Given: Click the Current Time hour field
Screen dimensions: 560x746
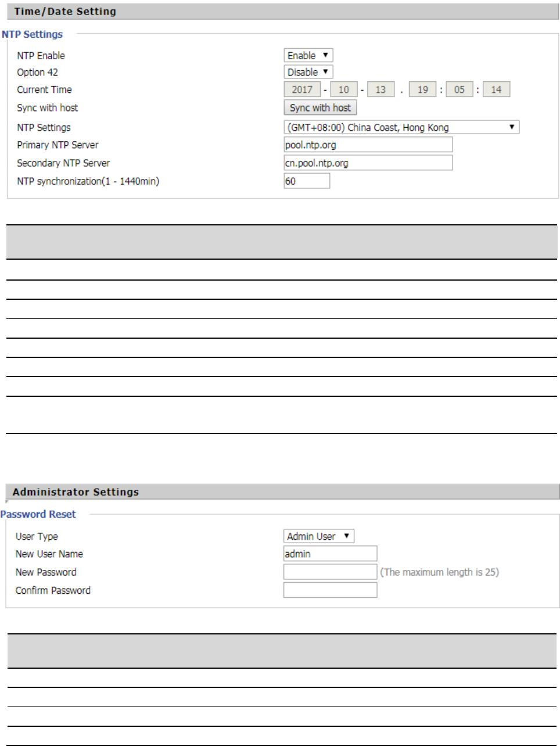Looking at the screenshot, I should pos(423,89).
